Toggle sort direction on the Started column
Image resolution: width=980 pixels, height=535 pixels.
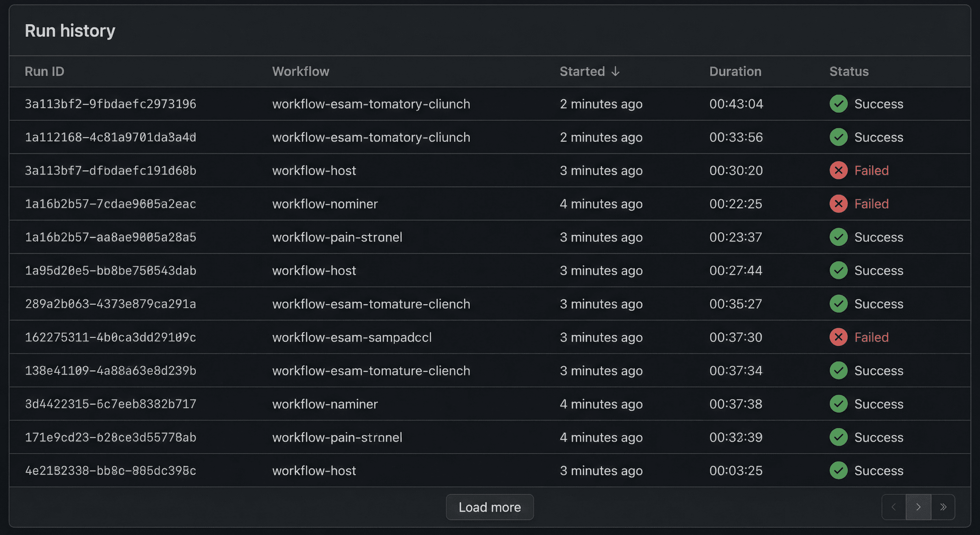[589, 71]
